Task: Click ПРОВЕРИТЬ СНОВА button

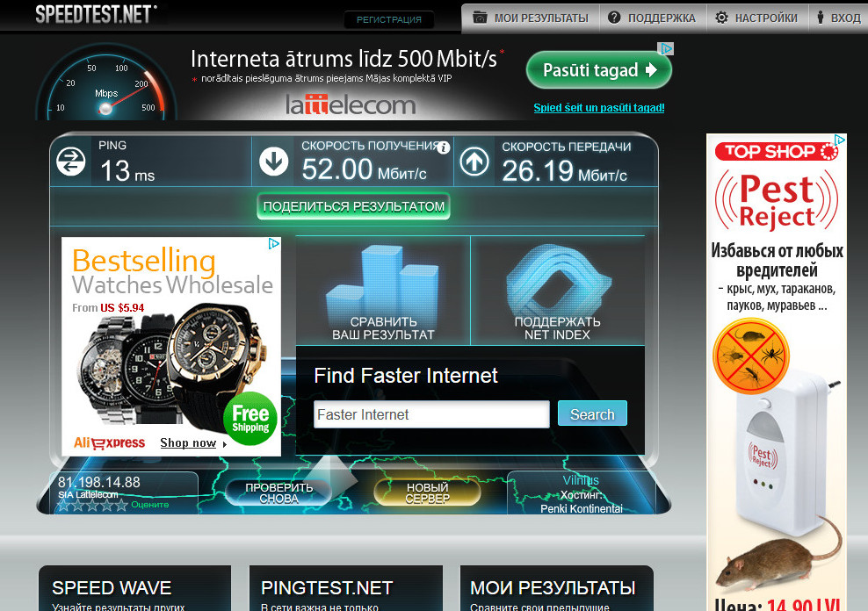Action: tap(279, 492)
